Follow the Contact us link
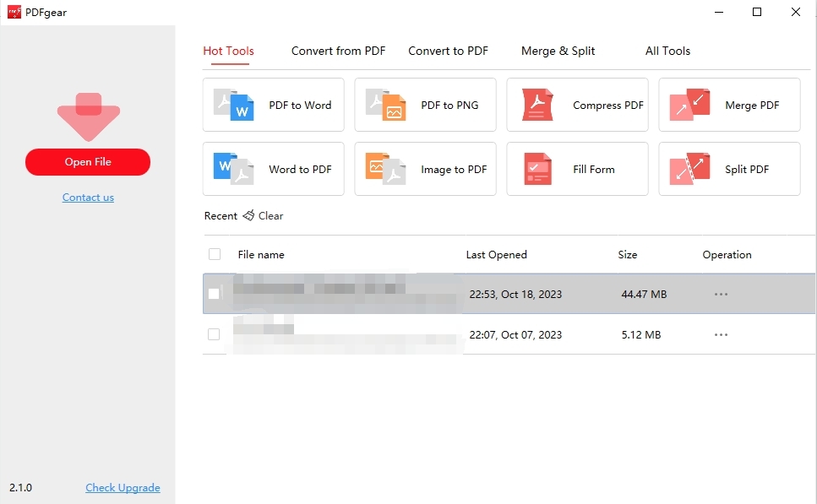Viewport: 817px width, 504px height. tap(87, 197)
